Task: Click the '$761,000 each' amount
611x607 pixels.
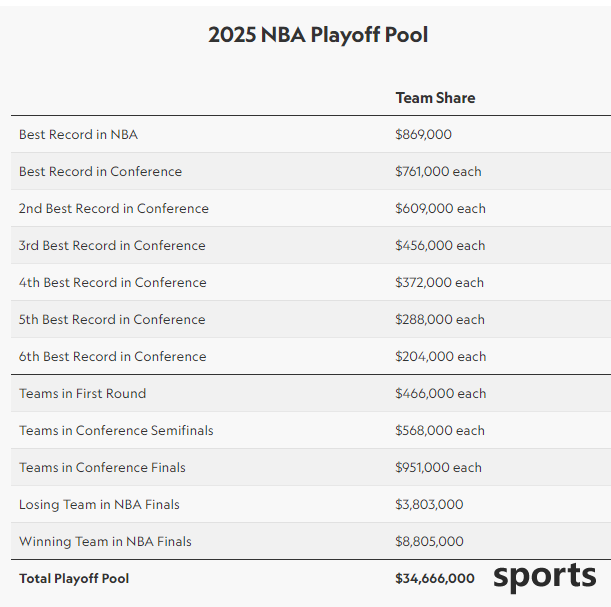Action: [438, 171]
